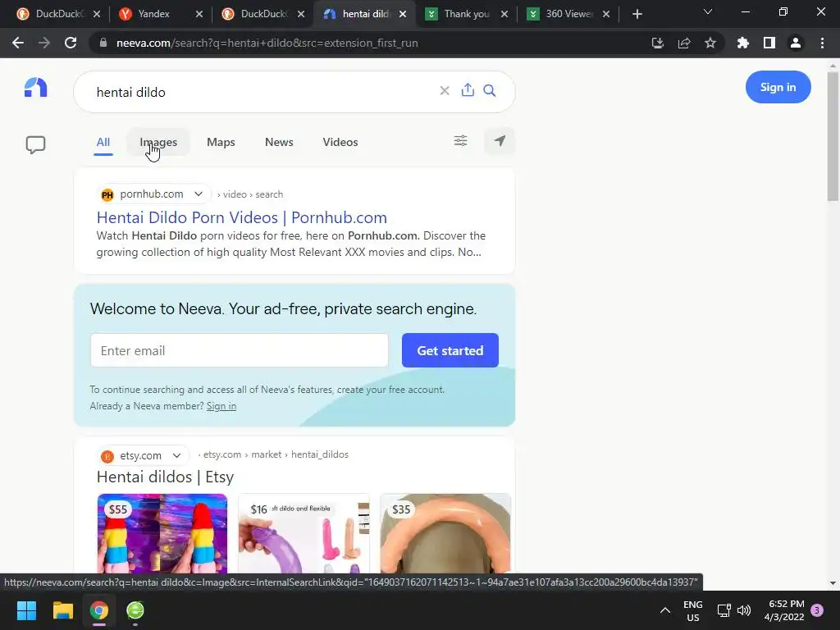Open tab search chevron in title bar
This screenshot has width=840, height=630.
click(x=708, y=11)
